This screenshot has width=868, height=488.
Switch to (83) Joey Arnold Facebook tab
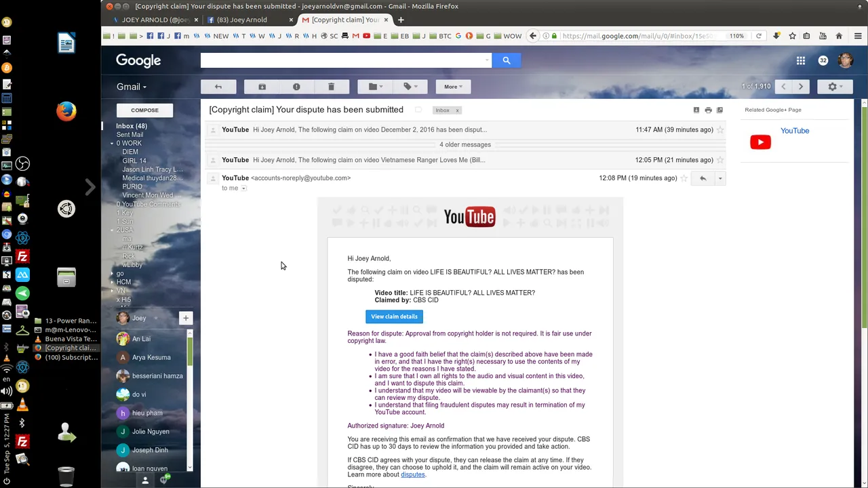click(248, 20)
